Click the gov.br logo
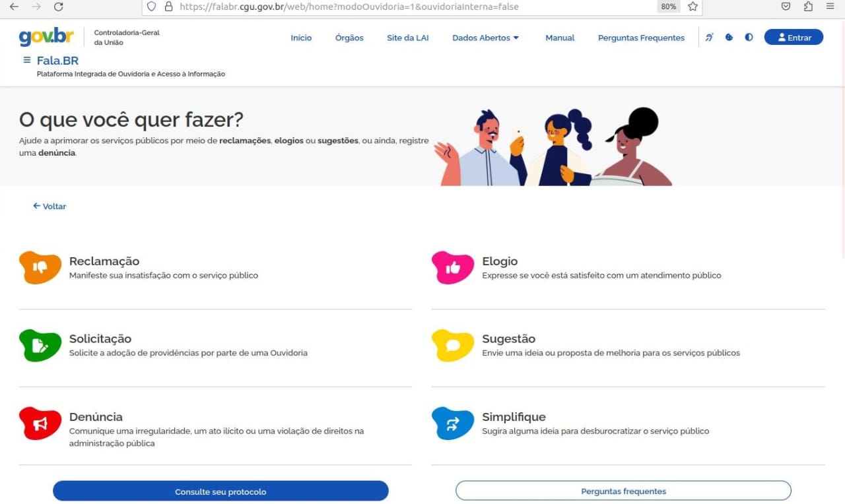The width and height of the screenshot is (845, 504). tap(46, 37)
